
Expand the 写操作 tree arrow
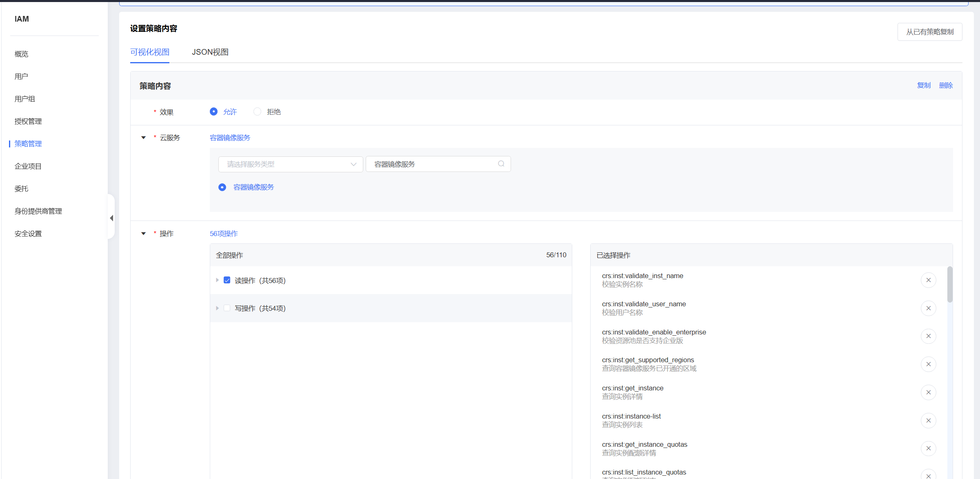tap(217, 308)
